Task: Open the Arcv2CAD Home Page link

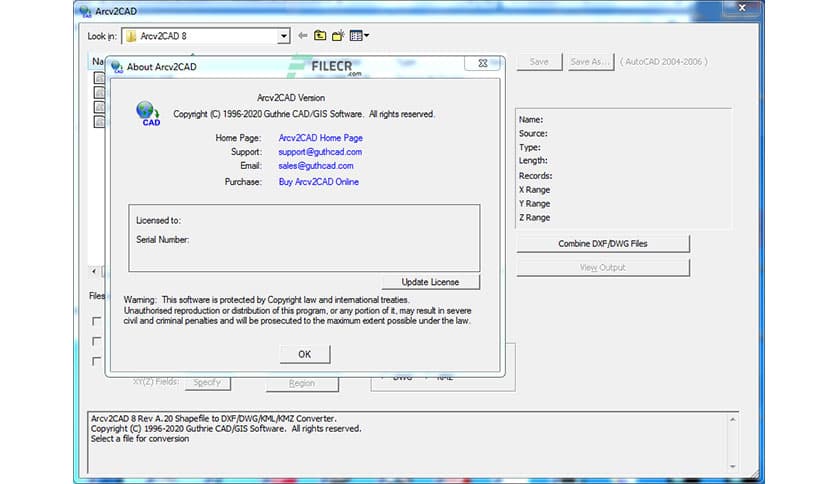Action: [x=320, y=138]
